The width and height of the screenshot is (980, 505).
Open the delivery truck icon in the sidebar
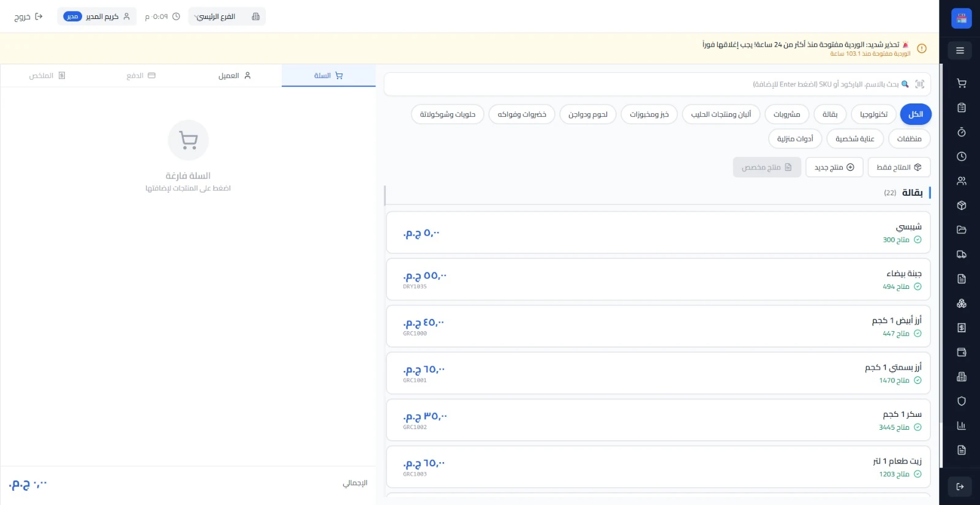pyautogui.click(x=961, y=255)
